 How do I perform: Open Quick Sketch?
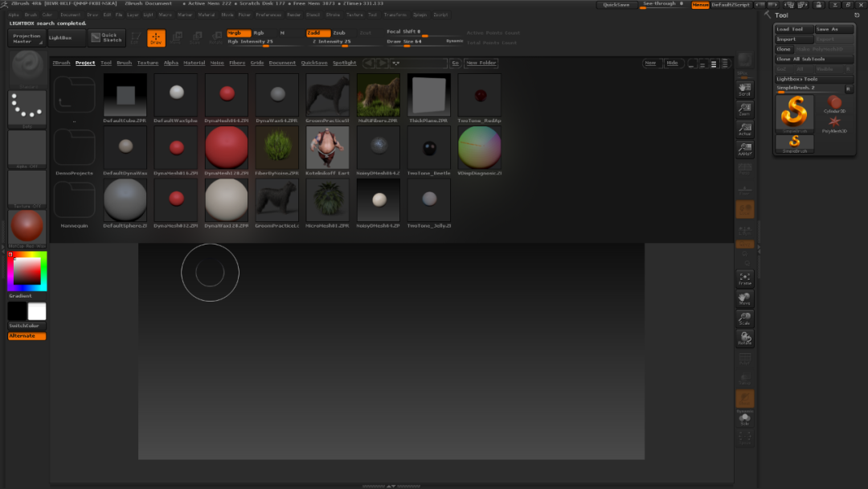pyautogui.click(x=106, y=38)
